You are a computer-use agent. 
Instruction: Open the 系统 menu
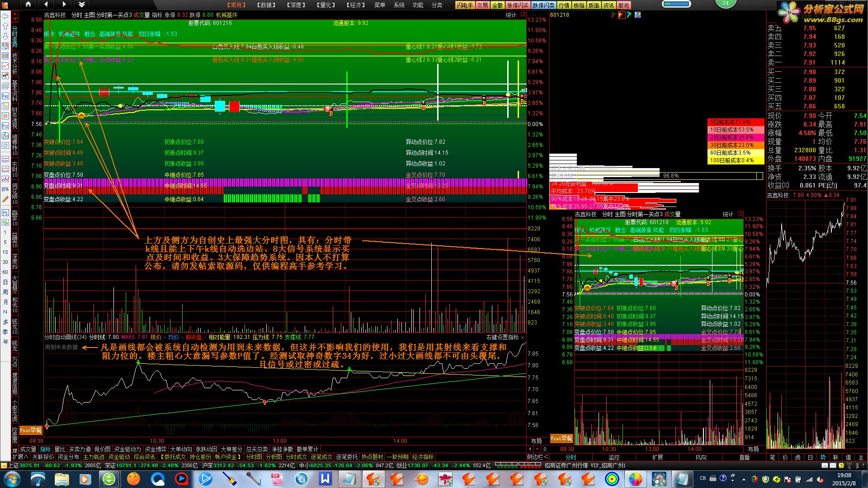pyautogui.click(x=399, y=5)
